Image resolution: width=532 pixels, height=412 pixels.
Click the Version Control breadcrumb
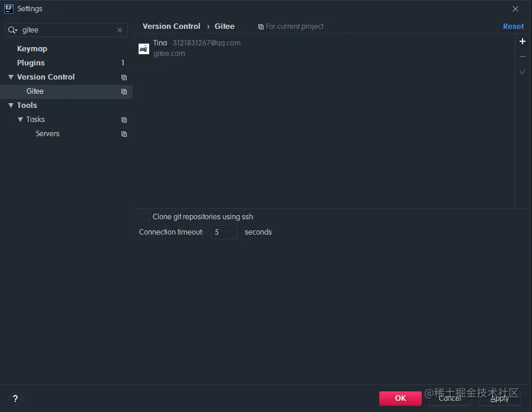172,27
